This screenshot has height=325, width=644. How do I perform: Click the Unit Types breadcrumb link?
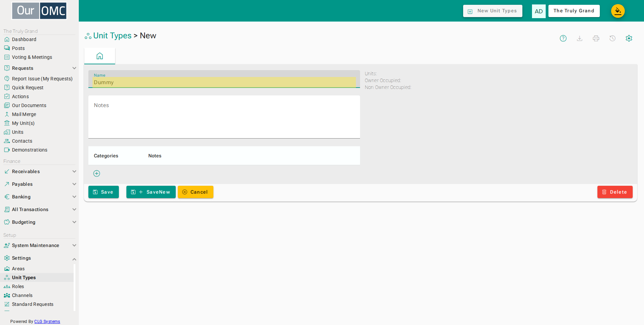click(112, 36)
